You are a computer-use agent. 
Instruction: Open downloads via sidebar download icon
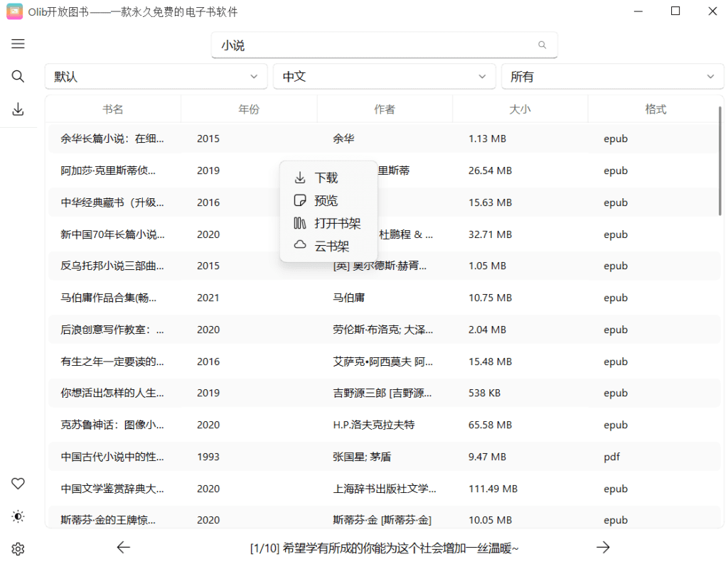[x=18, y=109]
